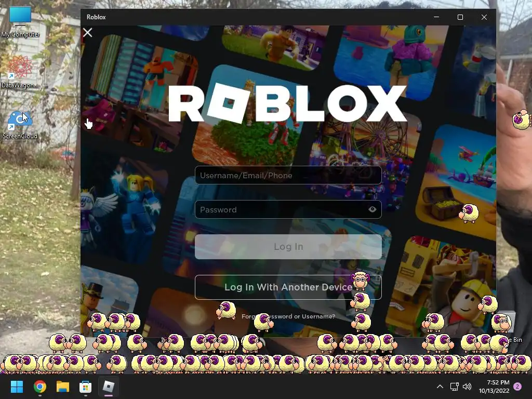The width and height of the screenshot is (532, 399).
Task: Open My Computer desktop icon
Action: 20,22
